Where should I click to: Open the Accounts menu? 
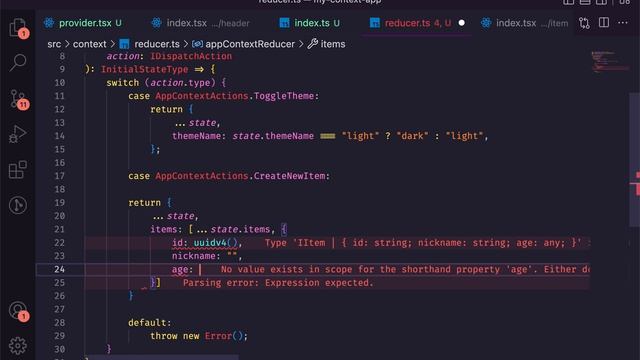18,311
